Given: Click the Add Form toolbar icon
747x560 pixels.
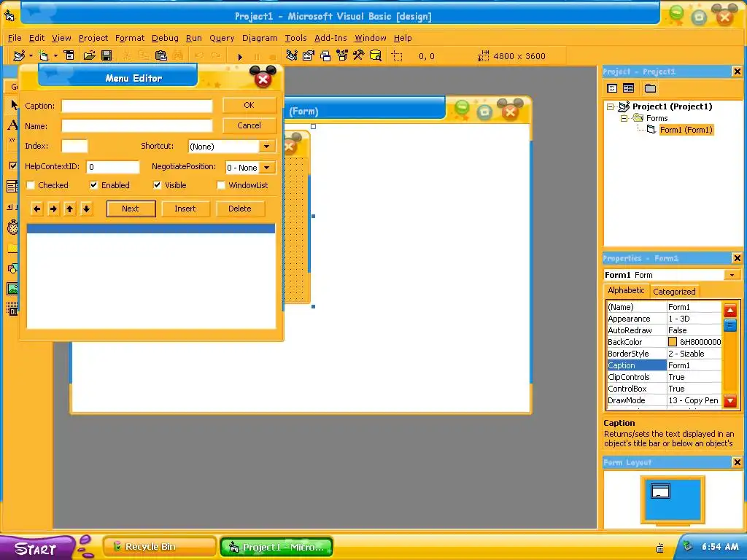Looking at the screenshot, I should 44,55.
